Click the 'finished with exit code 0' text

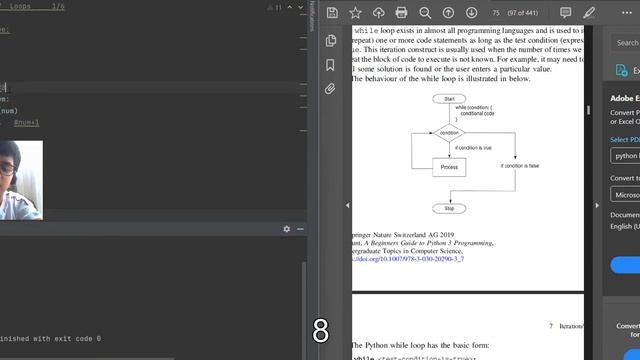coord(50,339)
